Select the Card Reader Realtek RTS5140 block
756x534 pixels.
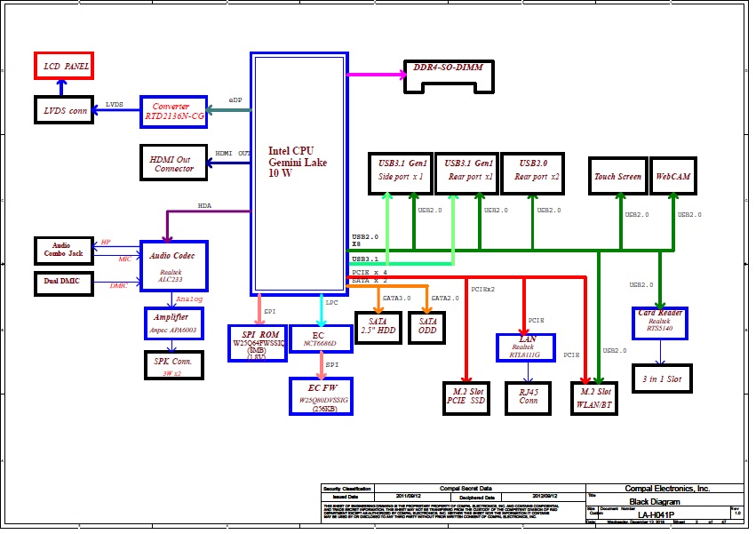(659, 323)
